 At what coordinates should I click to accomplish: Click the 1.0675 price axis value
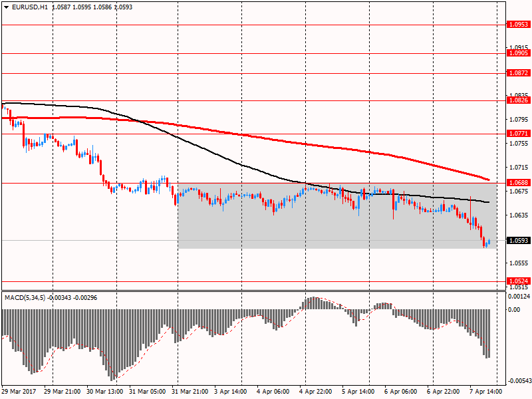pyautogui.click(x=519, y=192)
